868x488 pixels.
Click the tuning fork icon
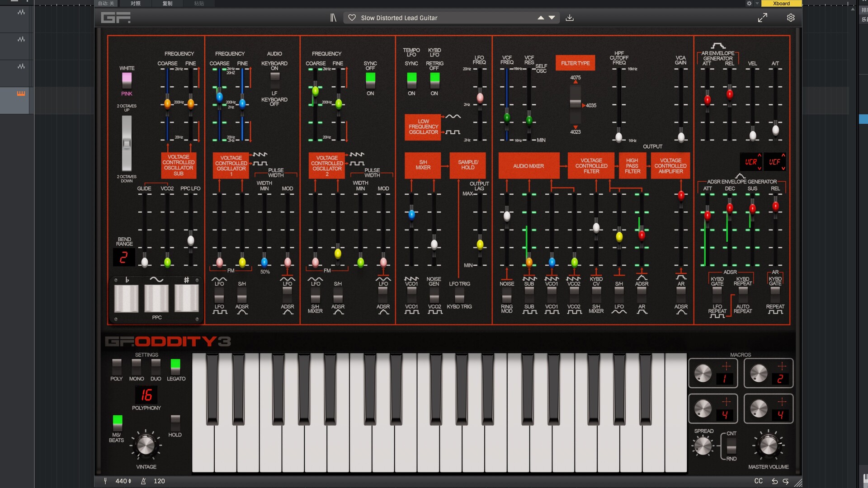[105, 481]
